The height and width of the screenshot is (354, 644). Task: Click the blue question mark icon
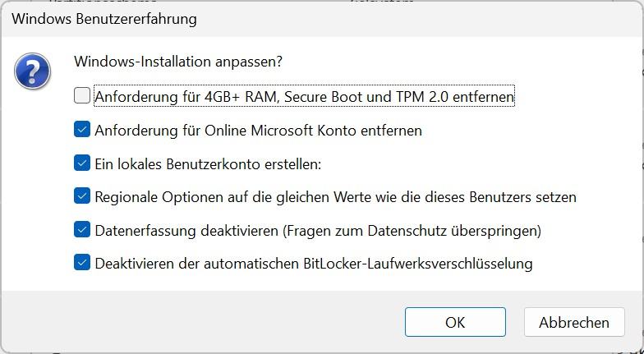pyautogui.click(x=33, y=71)
